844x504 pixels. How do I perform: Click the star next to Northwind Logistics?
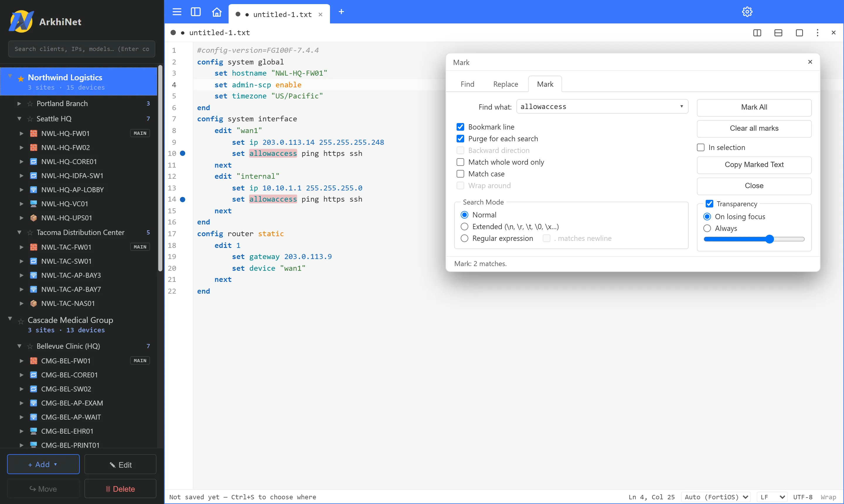click(x=21, y=79)
